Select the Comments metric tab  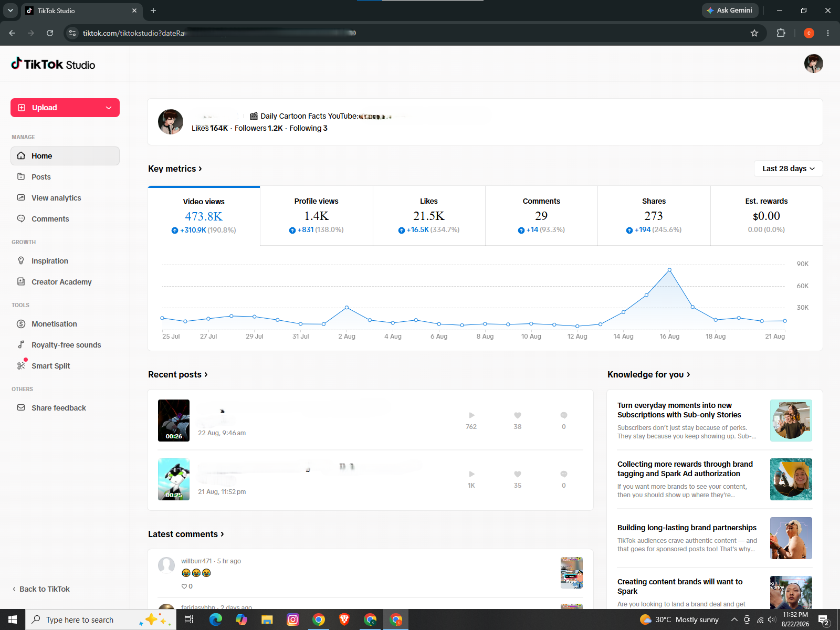tap(541, 216)
